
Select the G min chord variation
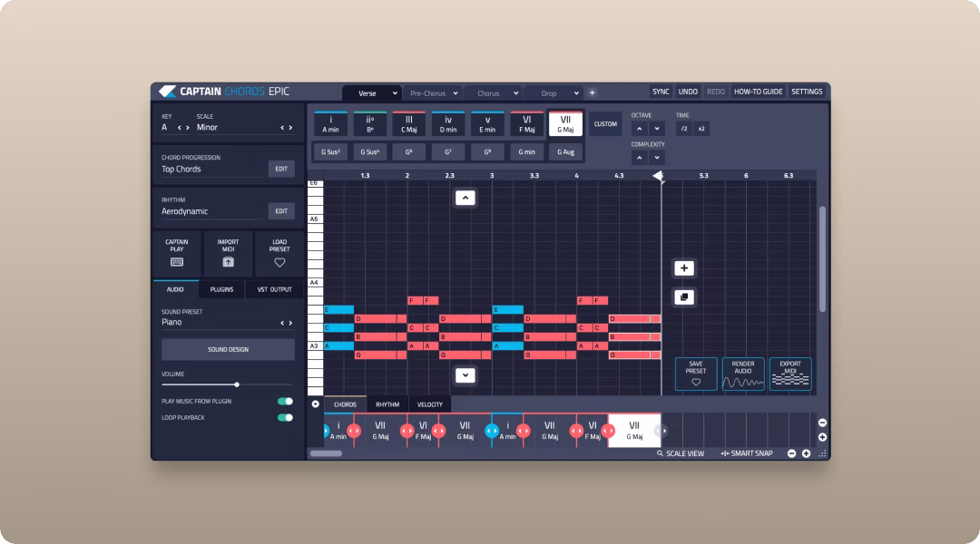coord(527,151)
